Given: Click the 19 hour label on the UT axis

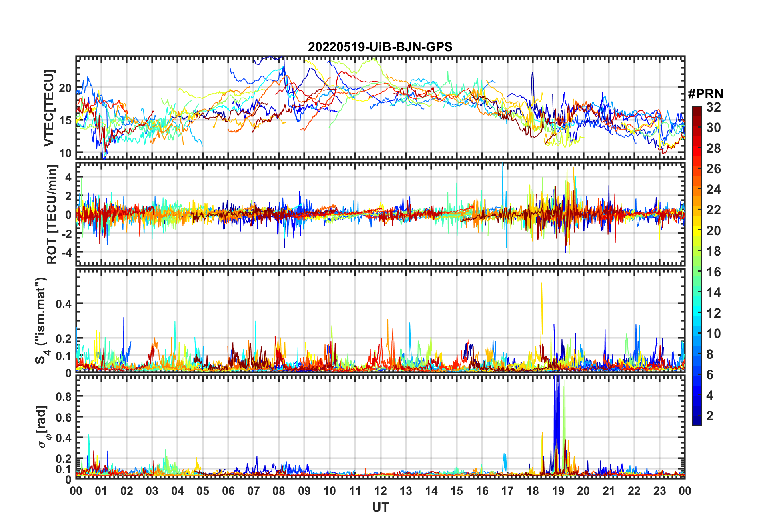Looking at the screenshot, I should [x=558, y=491].
